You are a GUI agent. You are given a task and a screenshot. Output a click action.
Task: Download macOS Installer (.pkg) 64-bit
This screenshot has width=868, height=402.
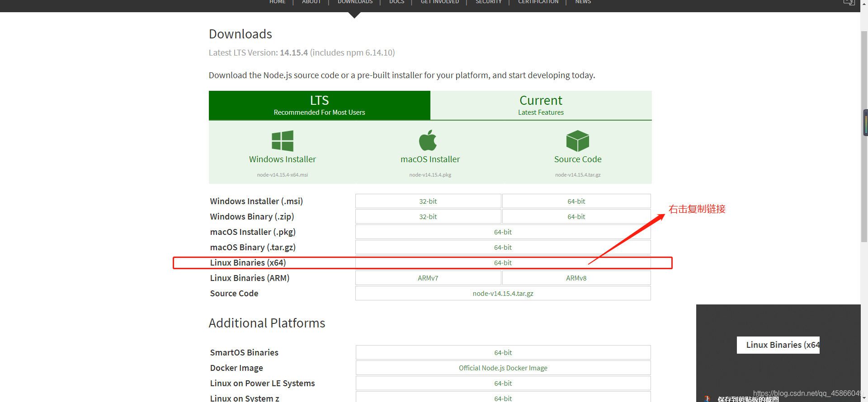pos(503,232)
